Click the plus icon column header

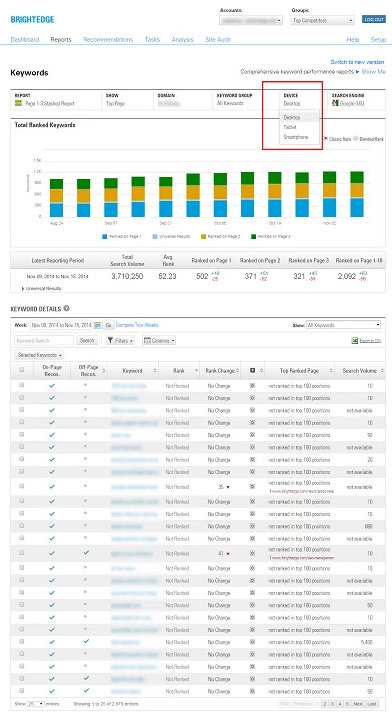[x=252, y=370]
